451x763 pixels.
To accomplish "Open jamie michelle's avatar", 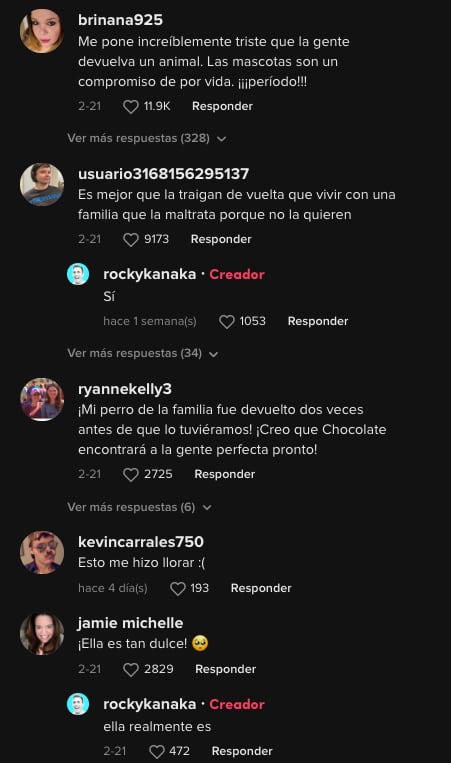I will [42, 634].
